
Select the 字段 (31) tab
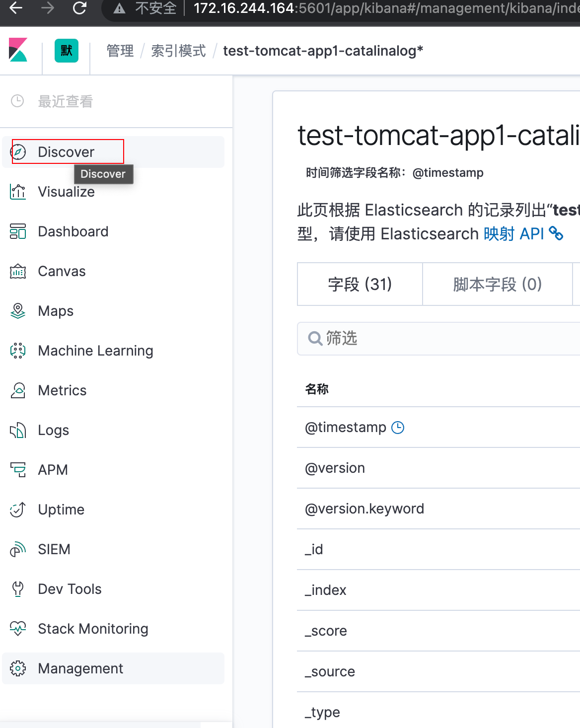click(360, 284)
